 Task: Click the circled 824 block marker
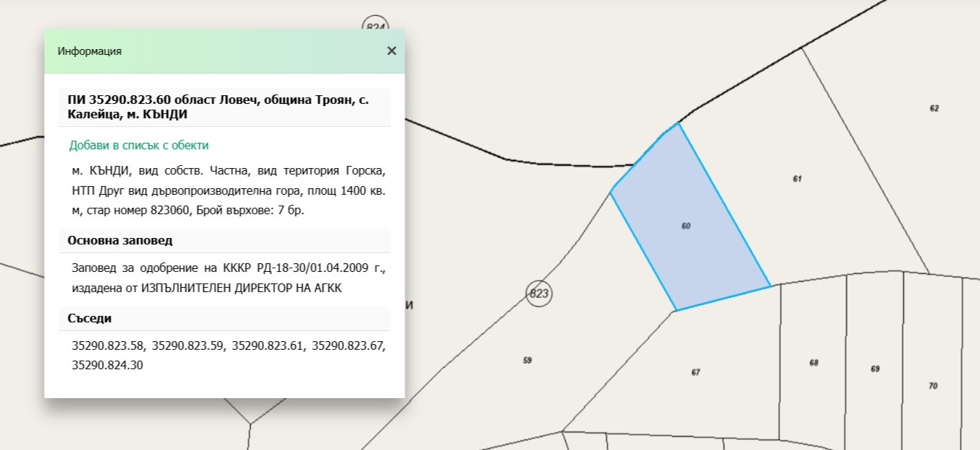(x=375, y=24)
